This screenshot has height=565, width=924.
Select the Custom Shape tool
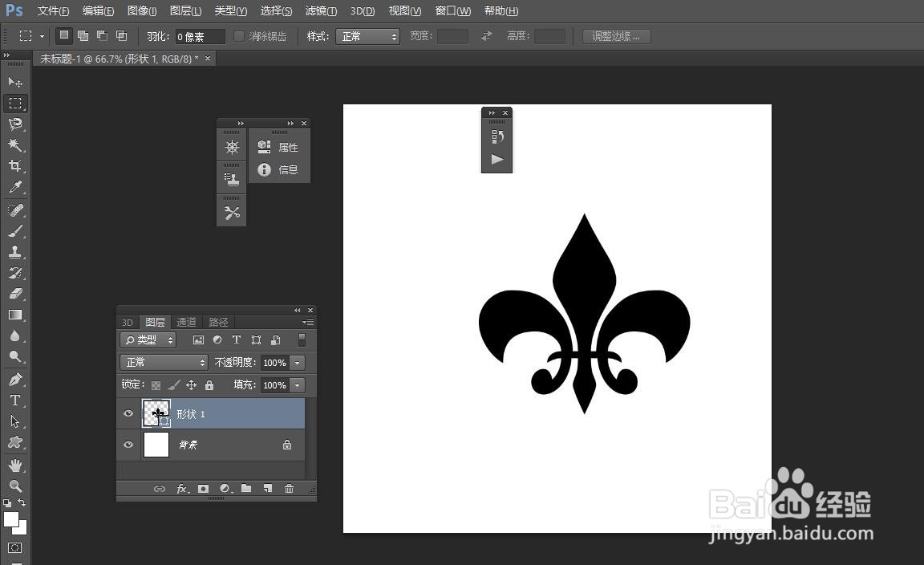(15, 442)
